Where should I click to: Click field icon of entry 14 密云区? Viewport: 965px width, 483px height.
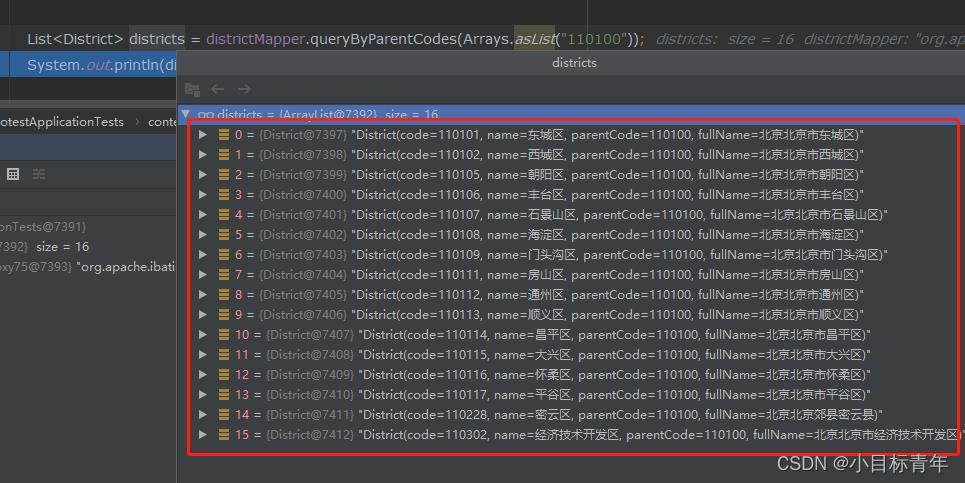click(x=224, y=414)
